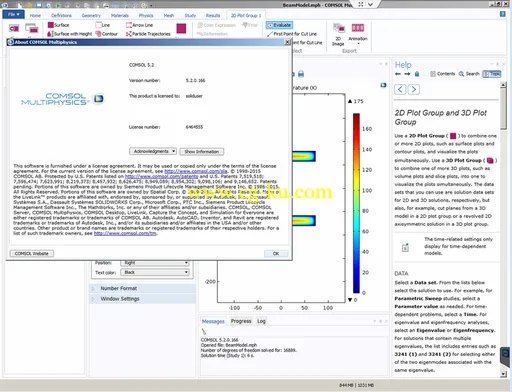This screenshot has width=512, height=392.
Task: Click the memory usage status bar text
Action: click(x=356, y=385)
